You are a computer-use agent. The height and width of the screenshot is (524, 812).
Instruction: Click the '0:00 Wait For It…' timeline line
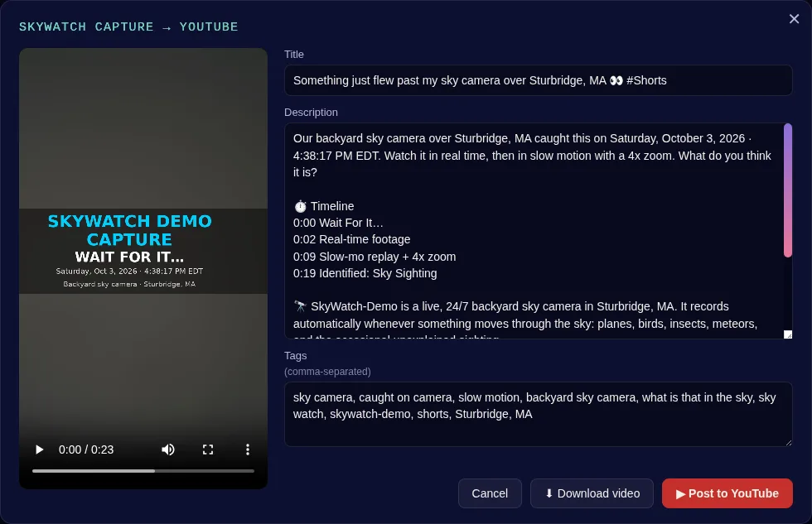pos(338,223)
